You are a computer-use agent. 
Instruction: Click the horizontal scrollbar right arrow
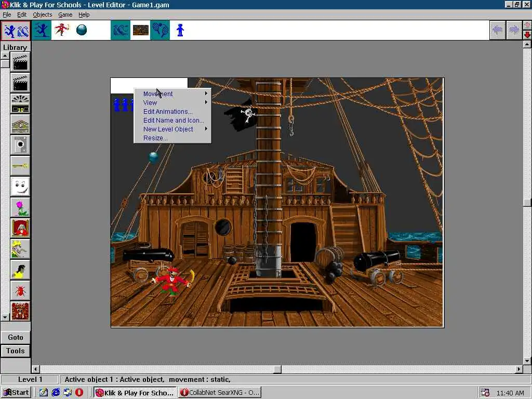519,369
